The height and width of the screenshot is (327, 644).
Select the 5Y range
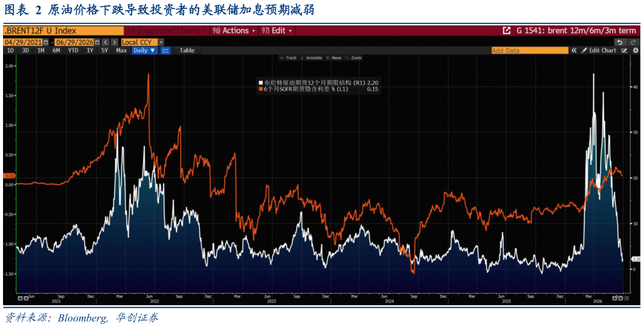click(105, 51)
